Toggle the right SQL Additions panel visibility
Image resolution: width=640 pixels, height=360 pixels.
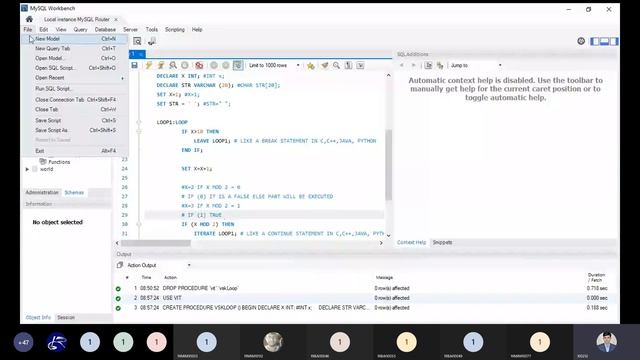(614, 41)
